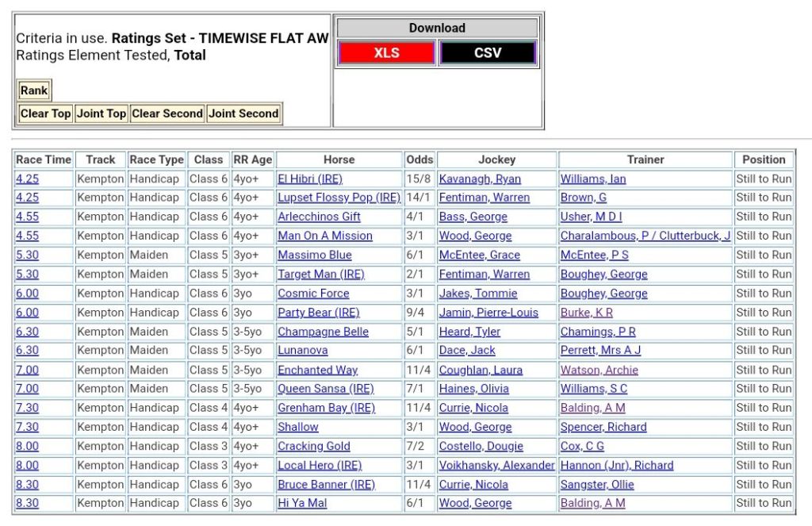Select the 8.30 race time for Bruce Banner
This screenshot has width=812, height=526.
(27, 485)
